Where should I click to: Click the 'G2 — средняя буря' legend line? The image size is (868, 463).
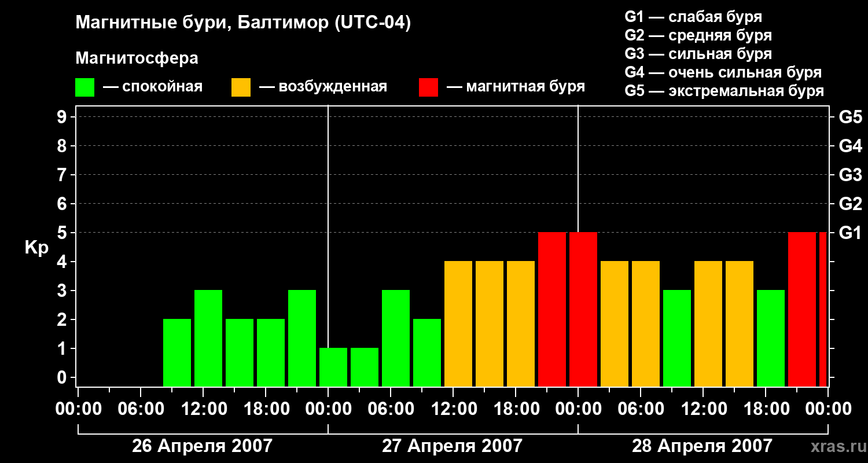click(698, 35)
